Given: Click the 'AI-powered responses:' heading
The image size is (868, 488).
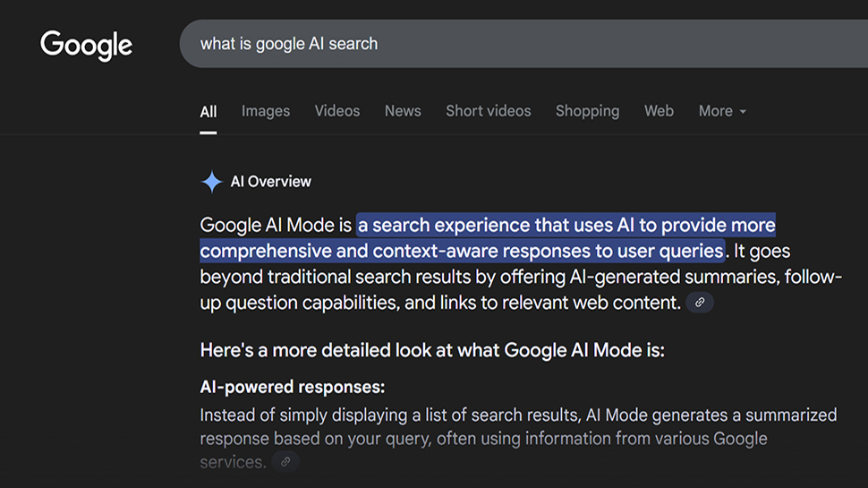Looking at the screenshot, I should (x=293, y=388).
